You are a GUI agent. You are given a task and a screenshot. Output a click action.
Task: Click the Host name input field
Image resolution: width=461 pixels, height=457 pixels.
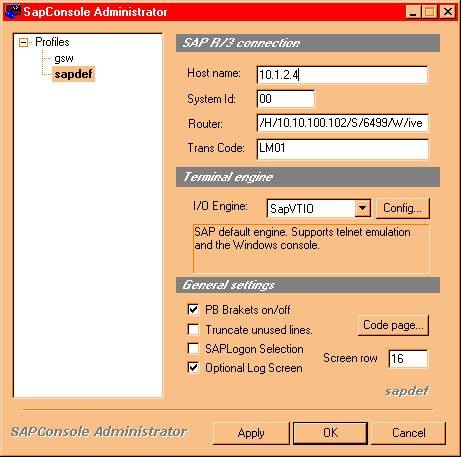[x=342, y=75]
